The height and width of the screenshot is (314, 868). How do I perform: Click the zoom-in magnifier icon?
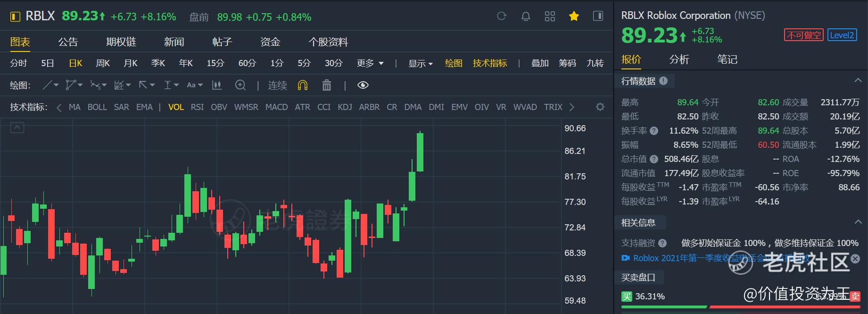coord(240,85)
